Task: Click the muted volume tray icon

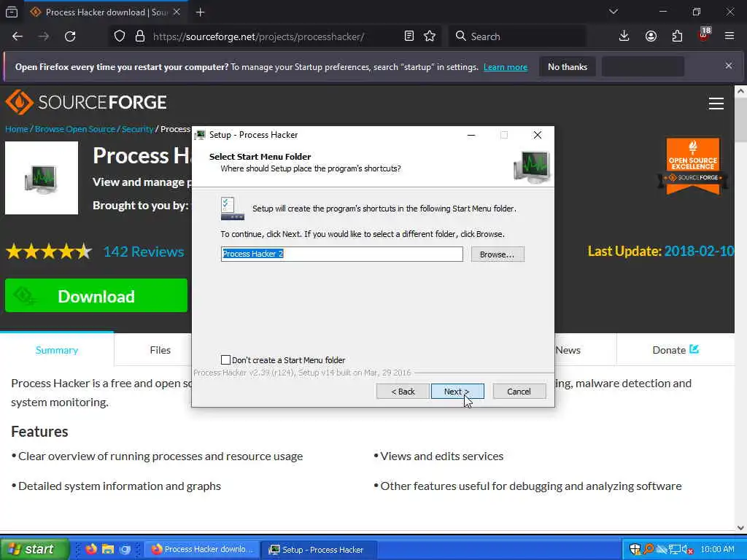Action: (x=687, y=550)
